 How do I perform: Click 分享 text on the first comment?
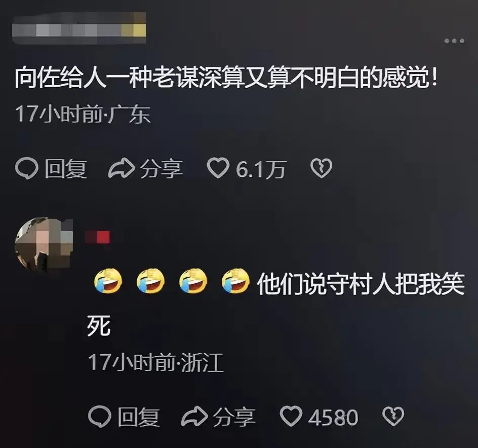click(161, 169)
